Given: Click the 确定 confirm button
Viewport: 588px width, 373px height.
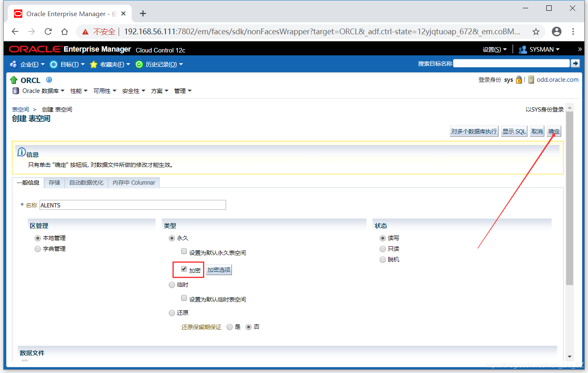Looking at the screenshot, I should coord(554,131).
